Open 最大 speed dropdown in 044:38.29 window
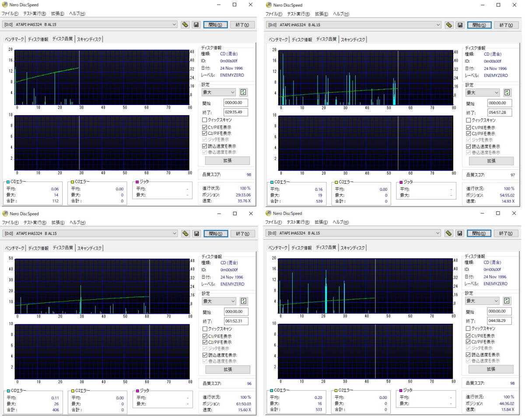Image resolution: width=525 pixels, height=420 pixels. click(x=482, y=301)
